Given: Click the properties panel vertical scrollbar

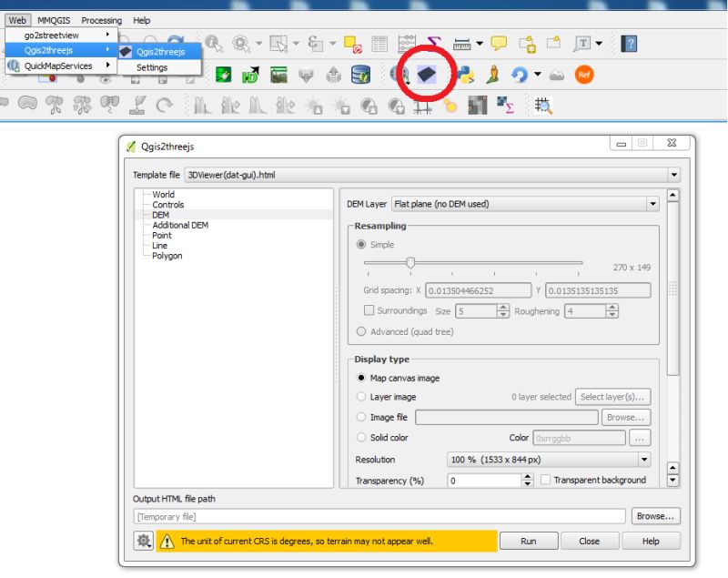Looking at the screenshot, I should (x=672, y=289).
